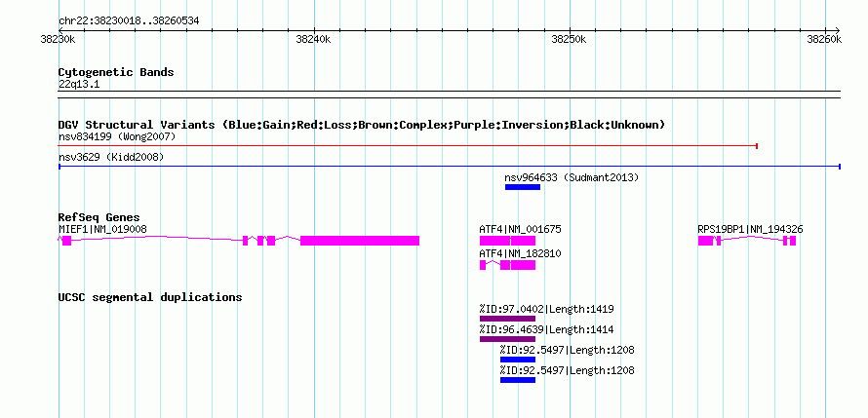Click the blue nsv3629 gain line
Viewport: 868px width, 418px height.
450,167
